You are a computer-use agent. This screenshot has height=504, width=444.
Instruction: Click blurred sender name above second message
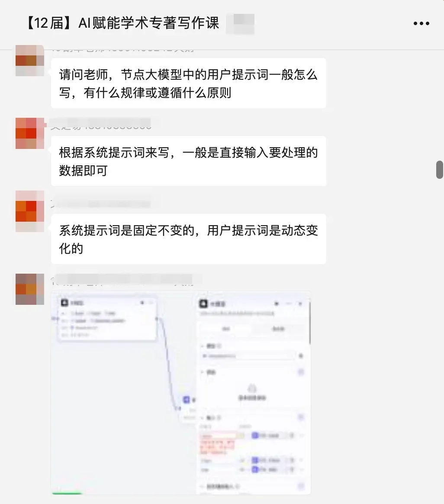coord(101,124)
